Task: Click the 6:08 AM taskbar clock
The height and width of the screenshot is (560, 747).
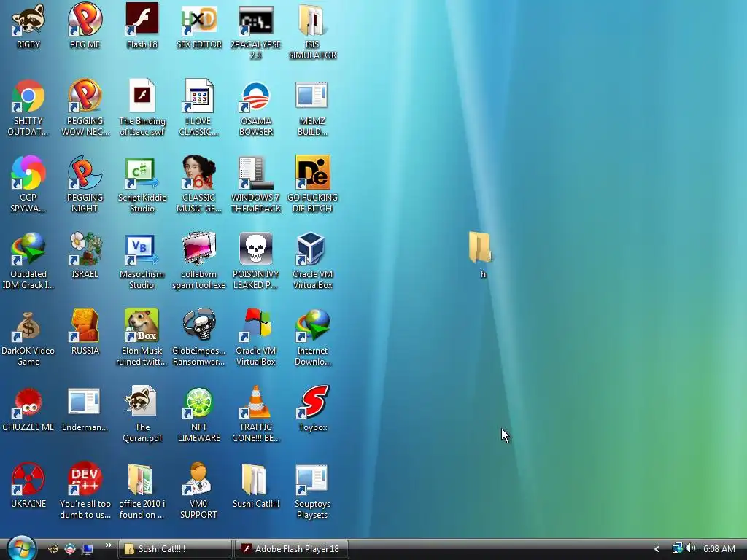Action: click(719, 549)
